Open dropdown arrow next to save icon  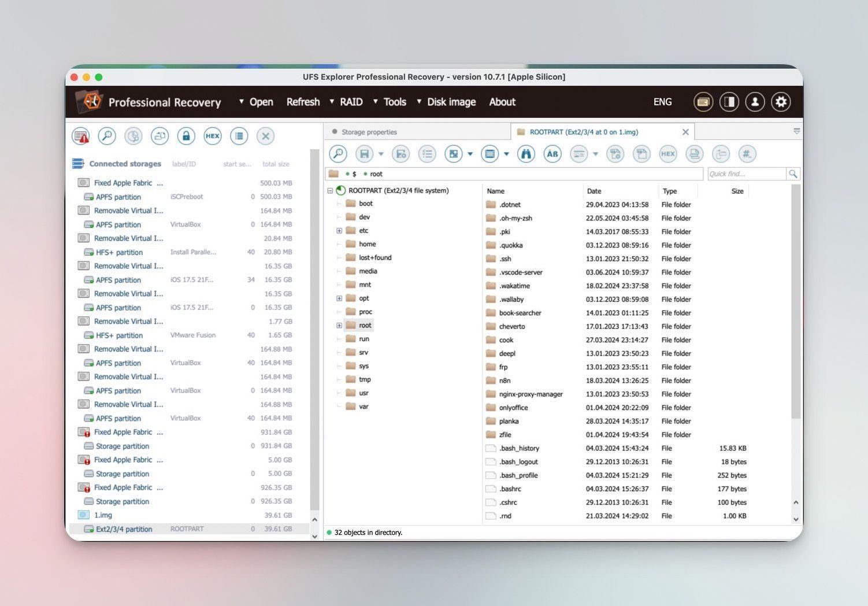point(381,154)
